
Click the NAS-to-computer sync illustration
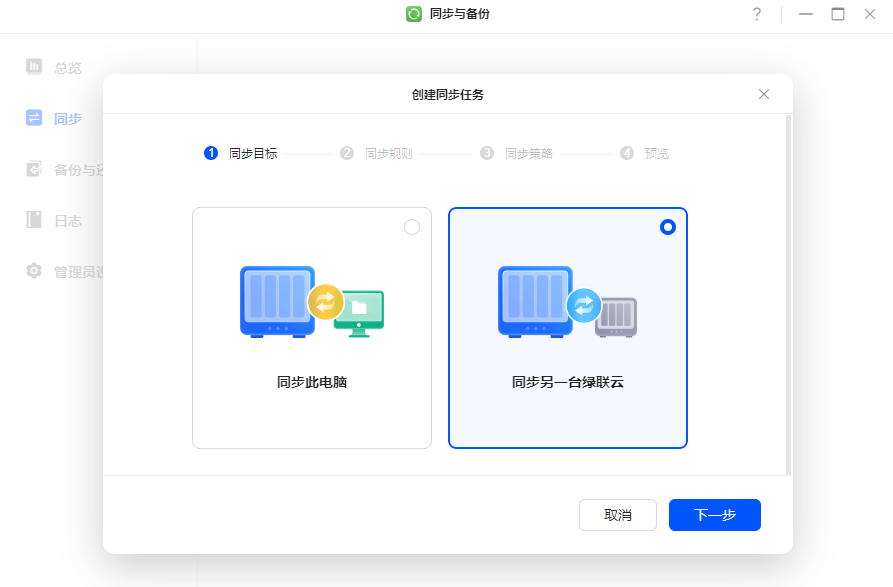(312, 302)
